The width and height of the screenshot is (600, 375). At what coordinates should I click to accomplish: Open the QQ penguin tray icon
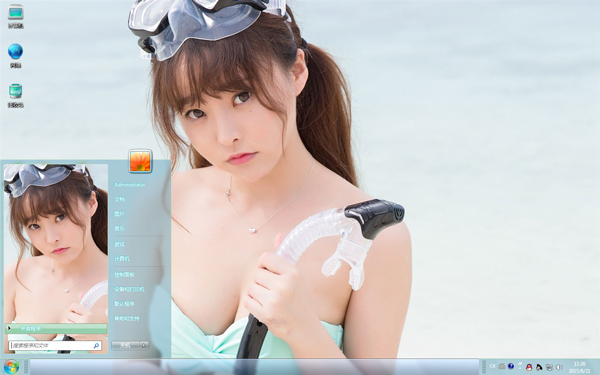point(529,367)
